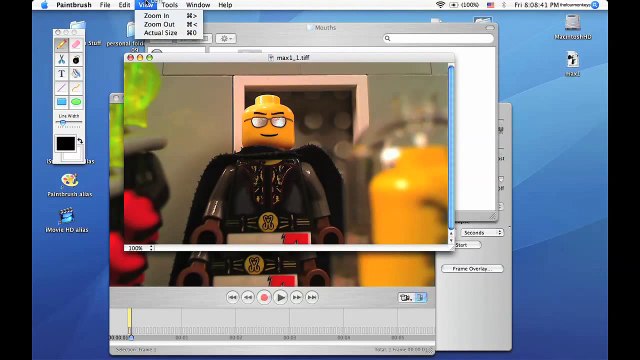Image resolution: width=640 pixels, height=360 pixels.
Task: Open the Macintosh HD desktop icon
Action: pyautogui.click(x=573, y=27)
